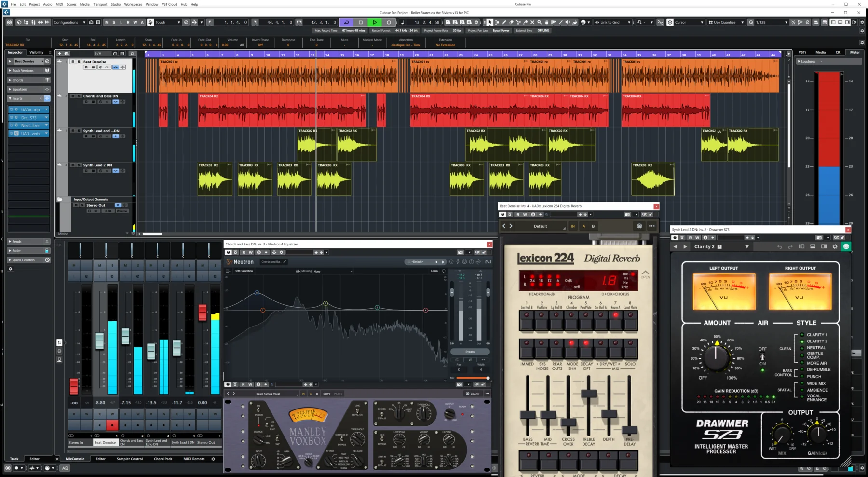Select the Mute (X) tool in the toolbar
868x477 pixels.
pos(532,22)
